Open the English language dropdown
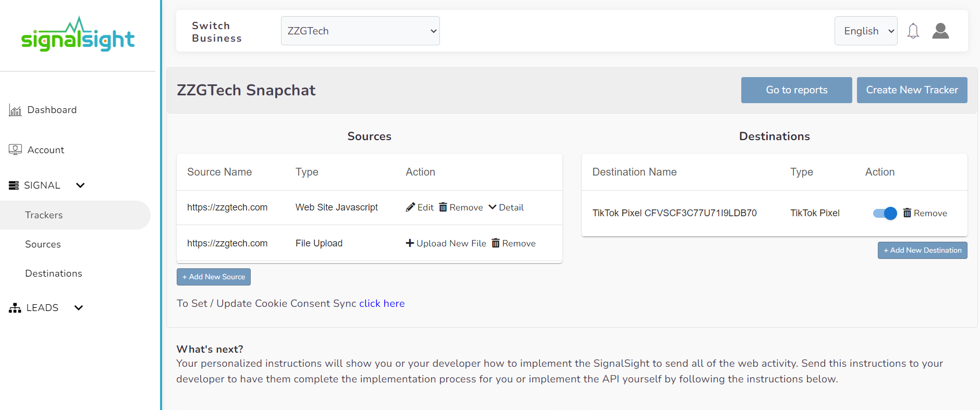The width and height of the screenshot is (980, 410). 866,31
